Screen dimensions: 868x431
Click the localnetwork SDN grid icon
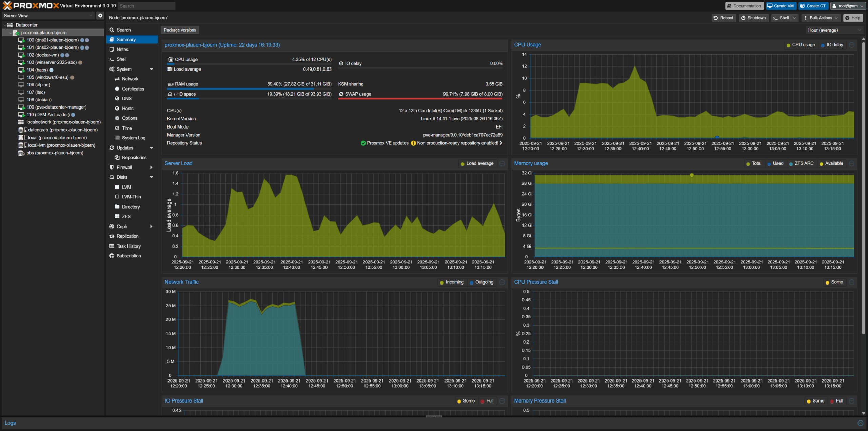coord(21,122)
